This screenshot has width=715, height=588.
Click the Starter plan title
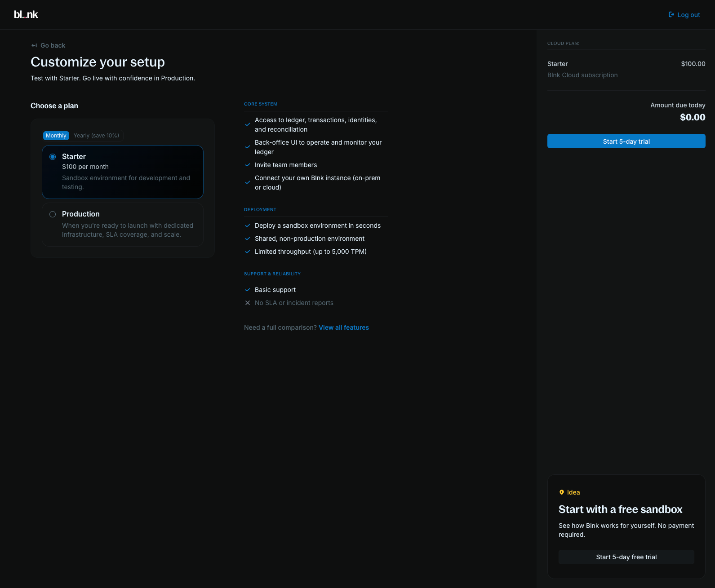pyautogui.click(x=74, y=156)
